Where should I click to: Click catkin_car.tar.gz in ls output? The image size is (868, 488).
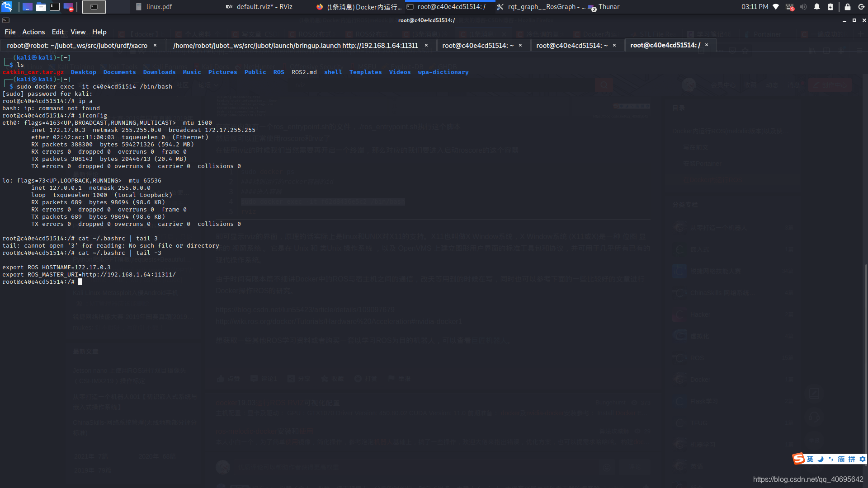(x=33, y=72)
